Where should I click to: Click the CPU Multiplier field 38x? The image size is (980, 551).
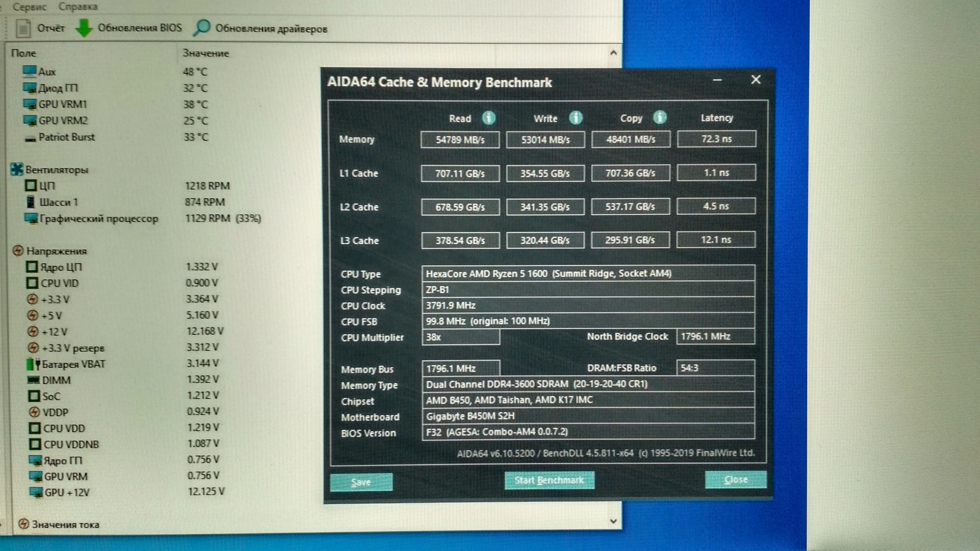tap(461, 337)
